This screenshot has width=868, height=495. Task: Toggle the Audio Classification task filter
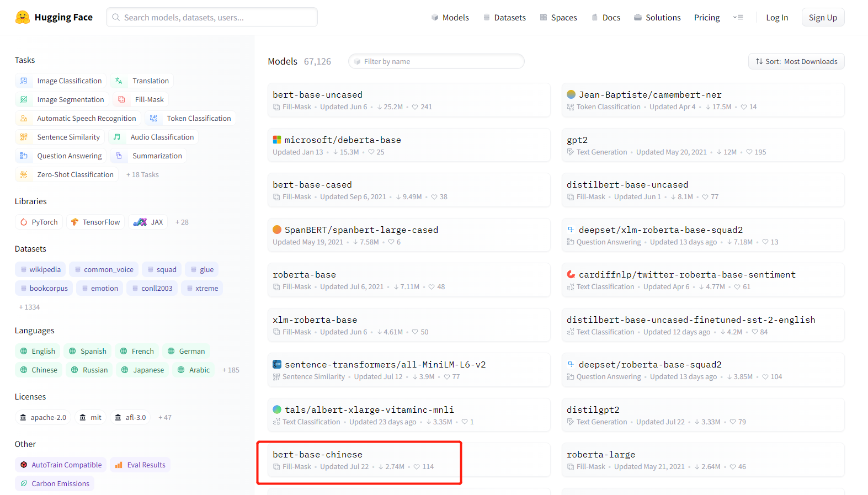[154, 137]
